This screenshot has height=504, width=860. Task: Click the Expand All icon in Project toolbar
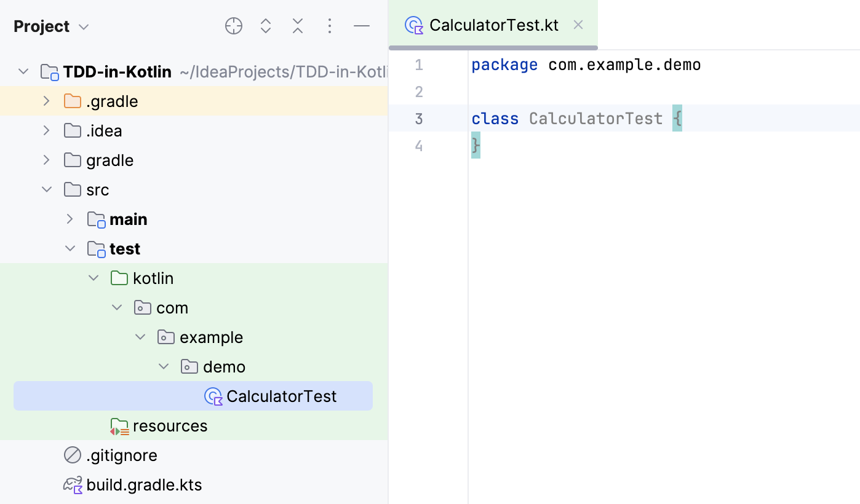265,26
